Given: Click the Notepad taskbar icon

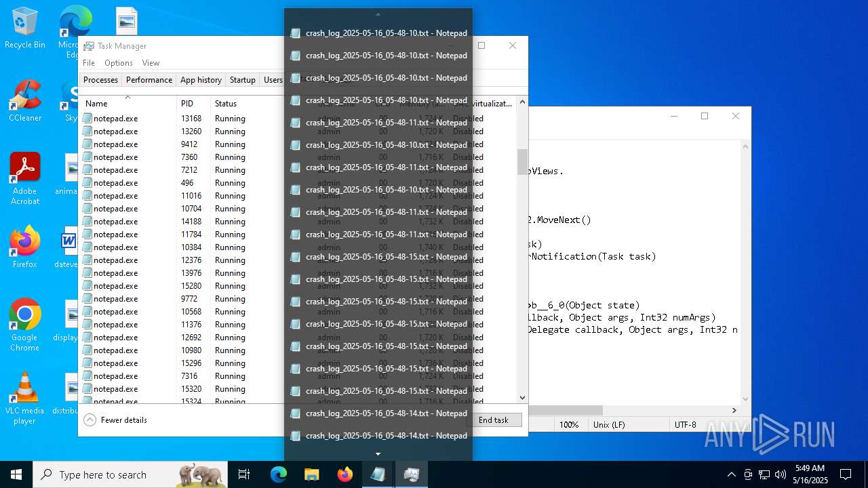Looking at the screenshot, I should (378, 474).
